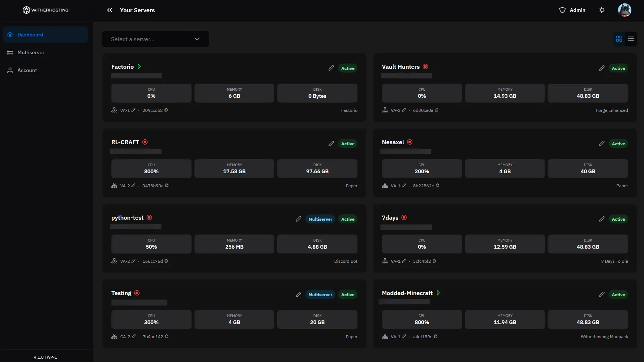The height and width of the screenshot is (362, 644).
Task: Select python-test memory 256 MB stat
Action: (234, 244)
